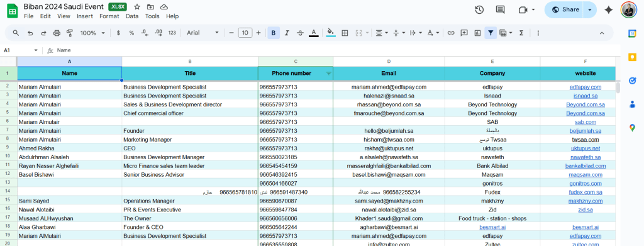644x246 pixels.
Task: Toggle bold formatting
Action: tap(274, 33)
